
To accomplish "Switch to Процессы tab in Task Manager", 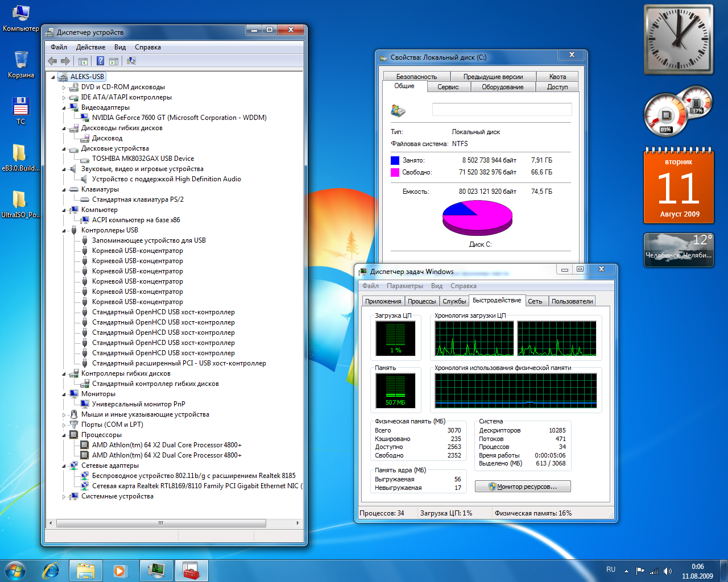I will [422, 301].
